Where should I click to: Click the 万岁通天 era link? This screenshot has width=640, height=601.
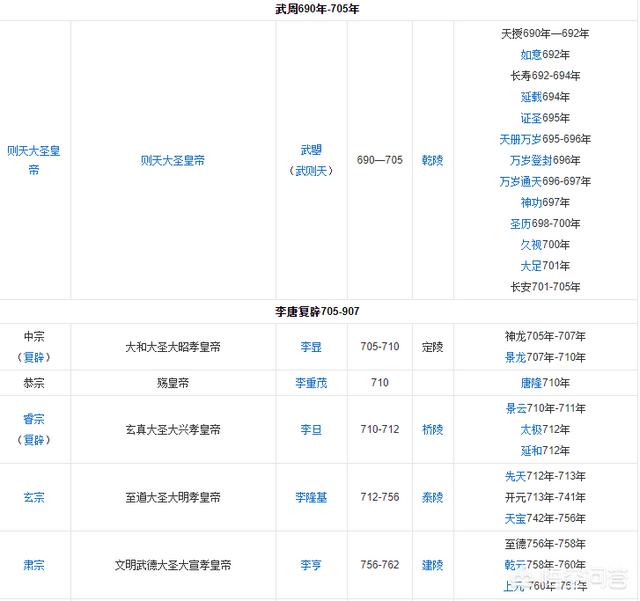[x=520, y=181]
